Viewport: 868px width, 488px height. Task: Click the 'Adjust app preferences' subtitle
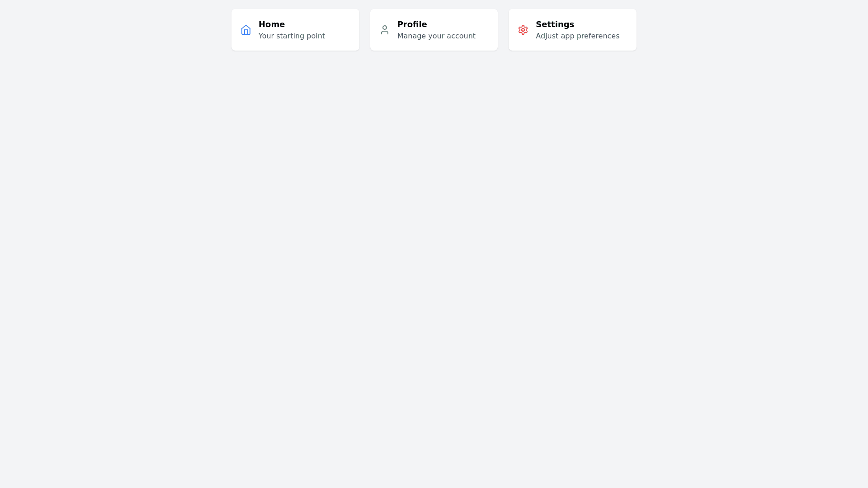pyautogui.click(x=577, y=36)
